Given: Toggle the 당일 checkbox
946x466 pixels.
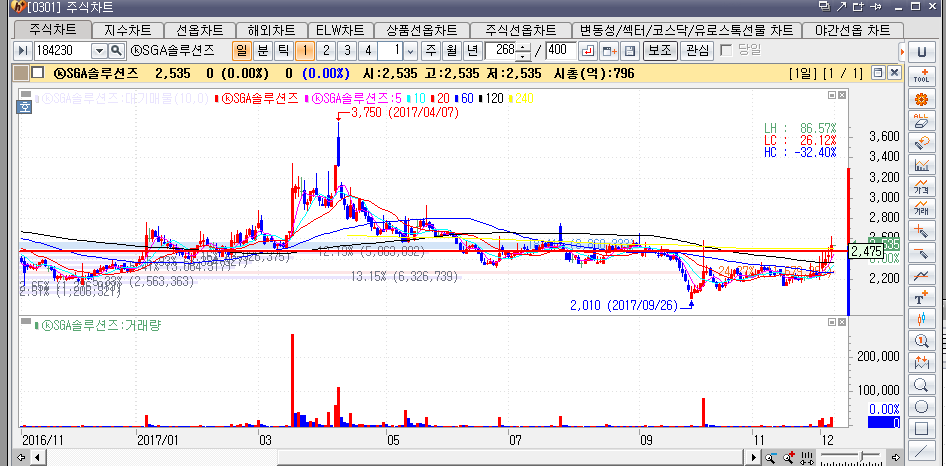Looking at the screenshot, I should (726, 50).
